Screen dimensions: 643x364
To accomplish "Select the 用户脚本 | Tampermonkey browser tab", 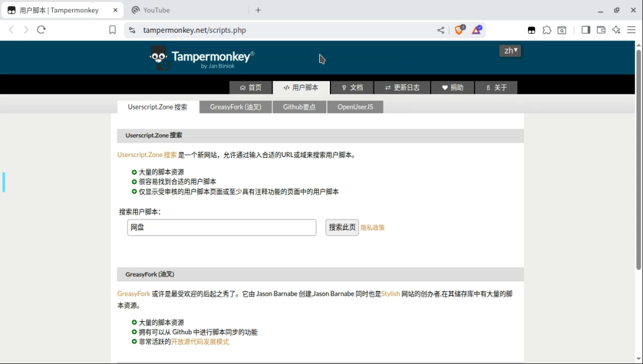I will click(x=63, y=10).
